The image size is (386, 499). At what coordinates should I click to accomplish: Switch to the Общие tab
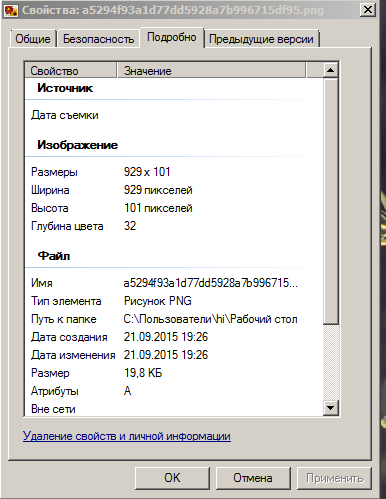[x=33, y=39]
